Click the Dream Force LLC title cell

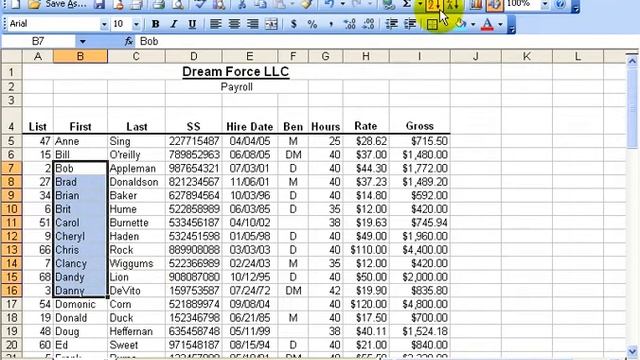click(x=236, y=72)
